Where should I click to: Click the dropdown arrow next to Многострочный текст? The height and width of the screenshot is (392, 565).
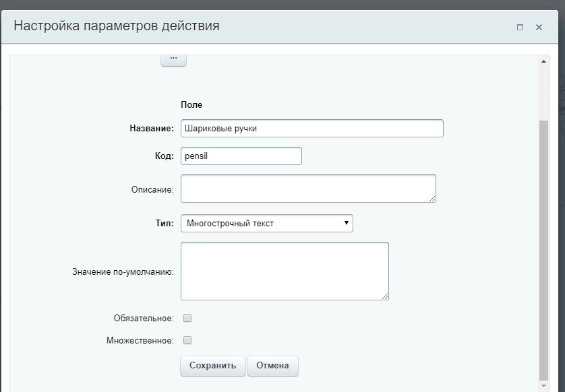click(x=346, y=223)
